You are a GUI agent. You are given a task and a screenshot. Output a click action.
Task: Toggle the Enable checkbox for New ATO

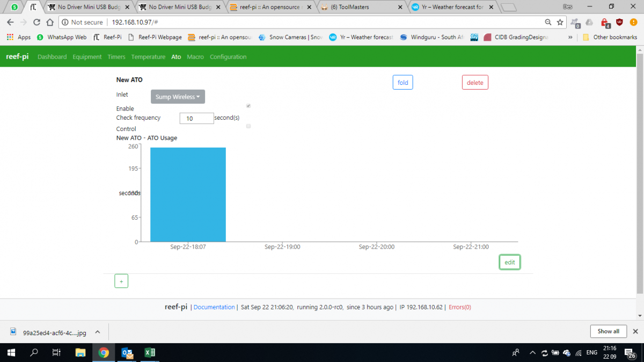[x=248, y=106]
